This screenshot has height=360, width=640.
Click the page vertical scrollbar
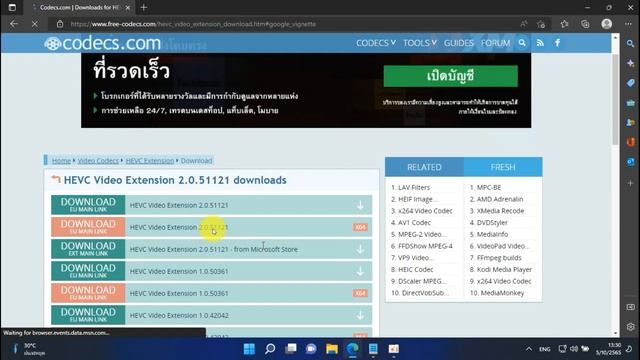click(615, 100)
